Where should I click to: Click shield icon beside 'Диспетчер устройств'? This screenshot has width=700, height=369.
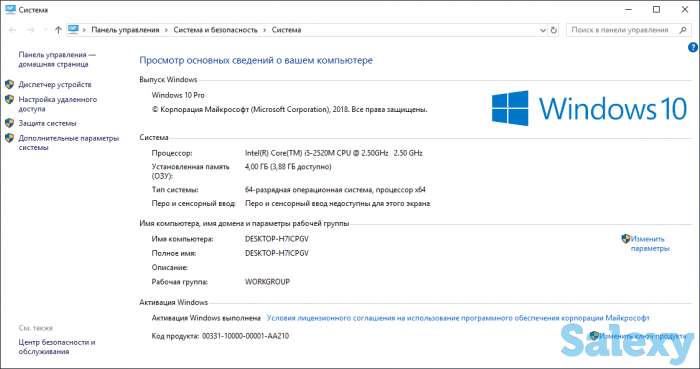[9, 84]
